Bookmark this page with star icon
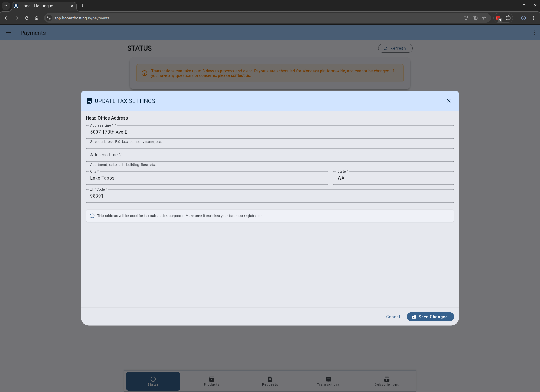Viewport: 540px width, 392px height. 484,18
